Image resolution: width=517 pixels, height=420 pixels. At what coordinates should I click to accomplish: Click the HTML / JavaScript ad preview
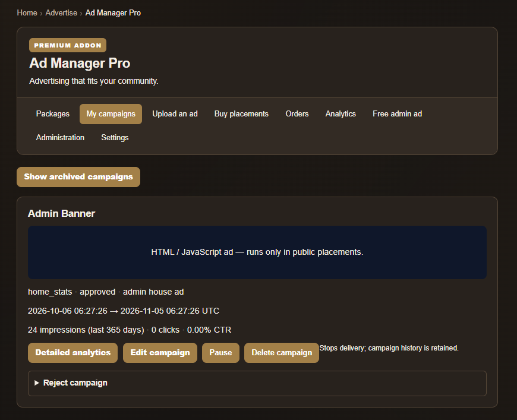(x=257, y=252)
